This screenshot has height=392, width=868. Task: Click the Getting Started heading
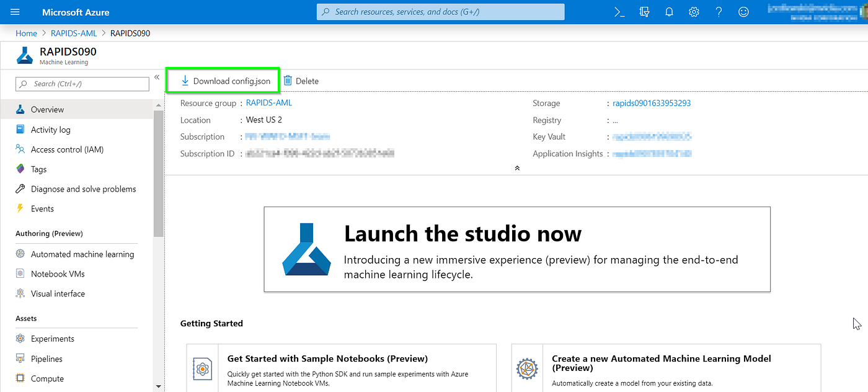[x=211, y=323]
